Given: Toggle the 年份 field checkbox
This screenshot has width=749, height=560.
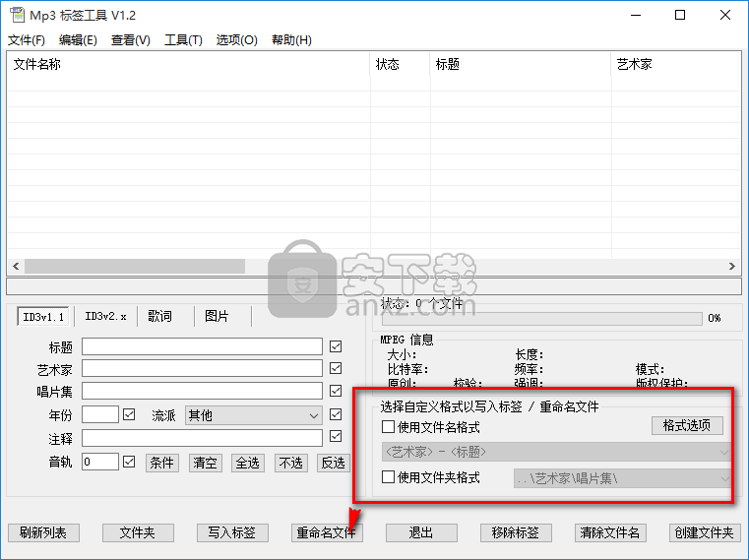Looking at the screenshot, I should (129, 414).
